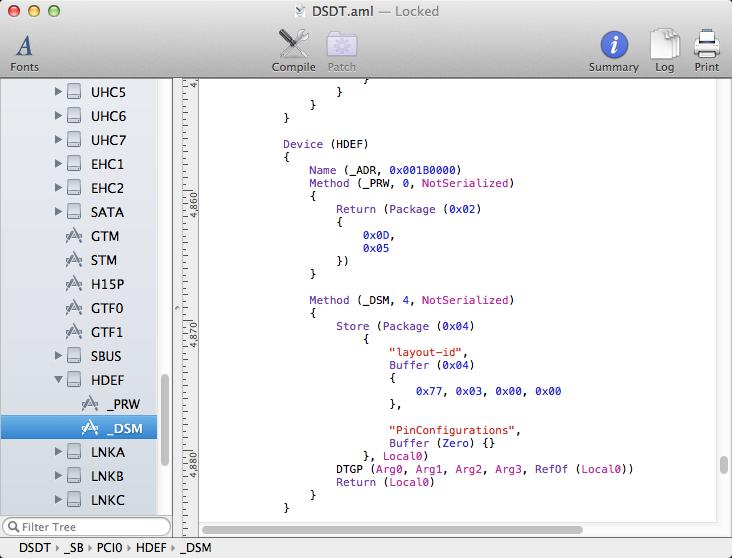Click Device (HDEF) line in the code
The height and width of the screenshot is (558, 732).
pyautogui.click(x=326, y=144)
